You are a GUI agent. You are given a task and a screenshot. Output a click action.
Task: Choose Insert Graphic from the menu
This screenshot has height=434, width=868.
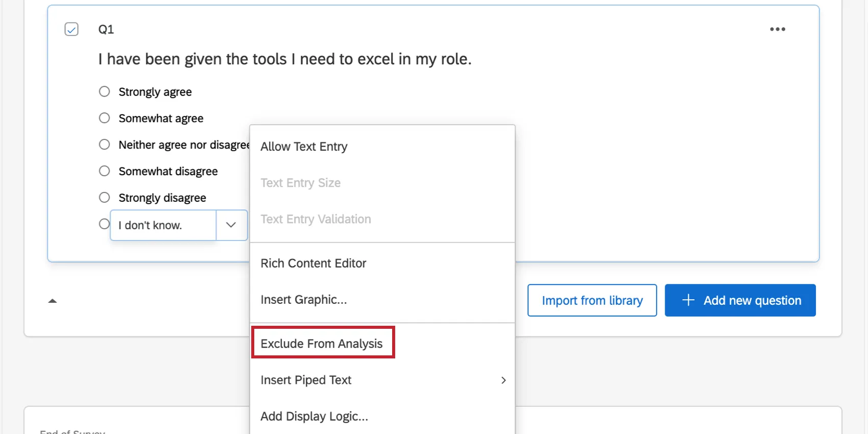[x=303, y=300]
